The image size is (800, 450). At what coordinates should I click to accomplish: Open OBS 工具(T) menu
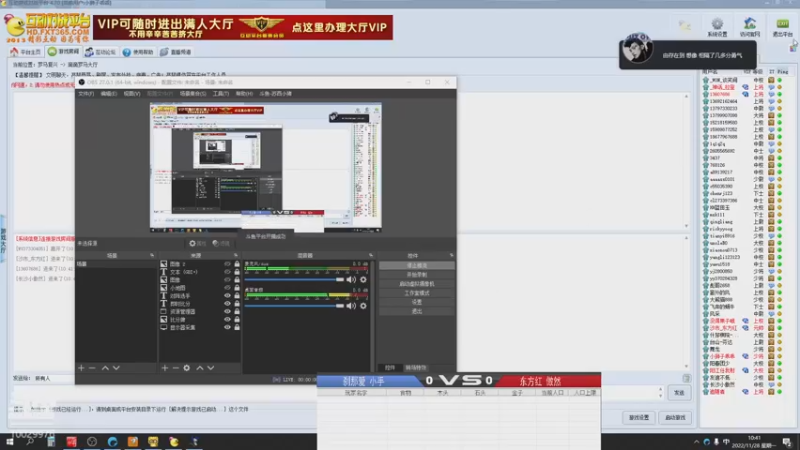220,94
